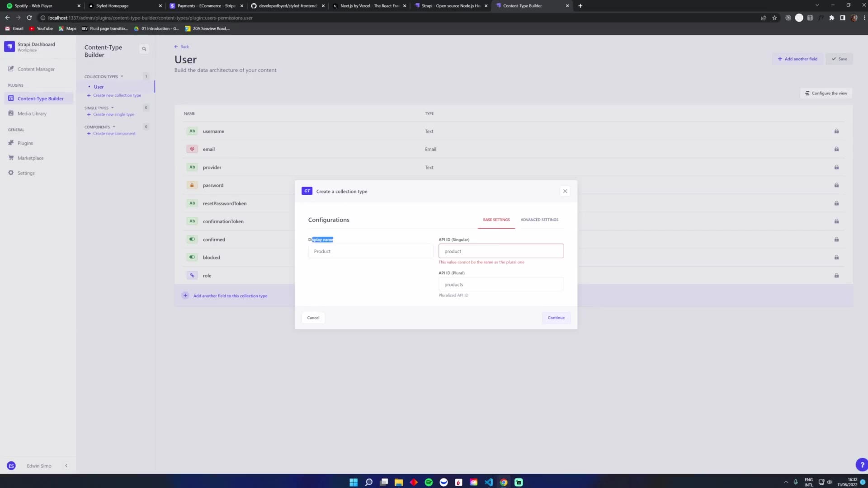The image size is (868, 488).
Task: Select the email field type icon
Action: (192, 149)
